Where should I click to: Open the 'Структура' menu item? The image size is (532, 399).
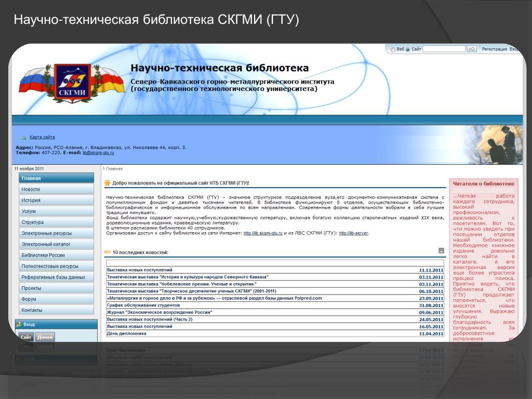coord(56,222)
